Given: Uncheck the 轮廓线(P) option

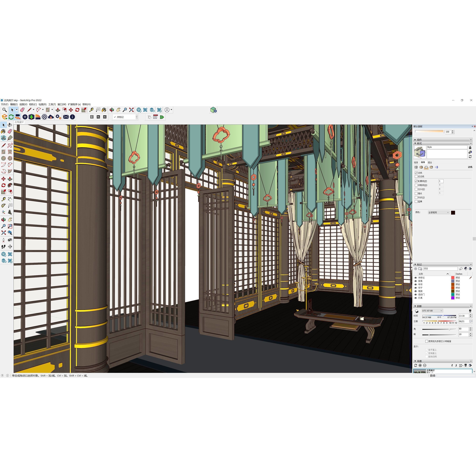Looking at the screenshot, I should (x=416, y=181).
